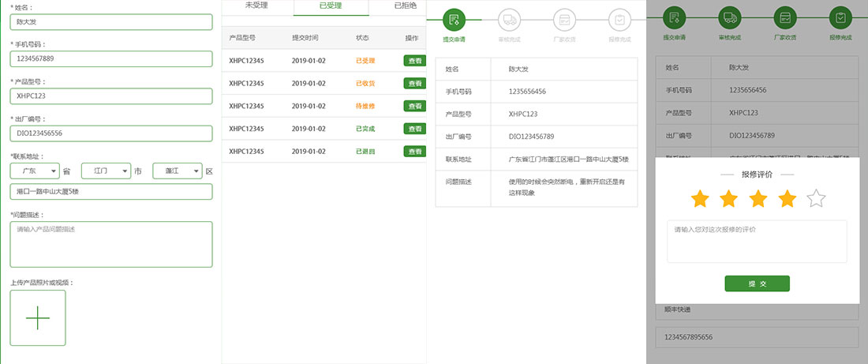Open the 广东 province dropdown
Screen dimensions: 868x364
[35, 171]
